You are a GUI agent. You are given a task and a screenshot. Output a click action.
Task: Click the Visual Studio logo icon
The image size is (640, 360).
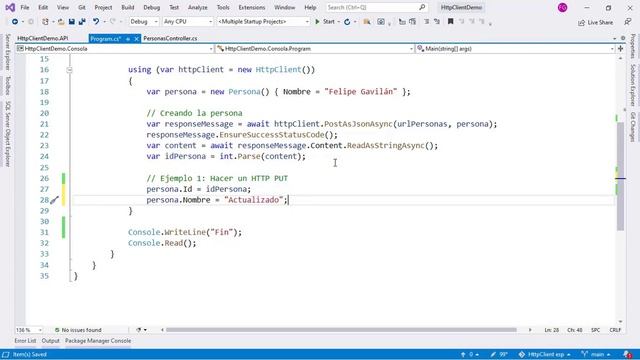pos(10,7)
